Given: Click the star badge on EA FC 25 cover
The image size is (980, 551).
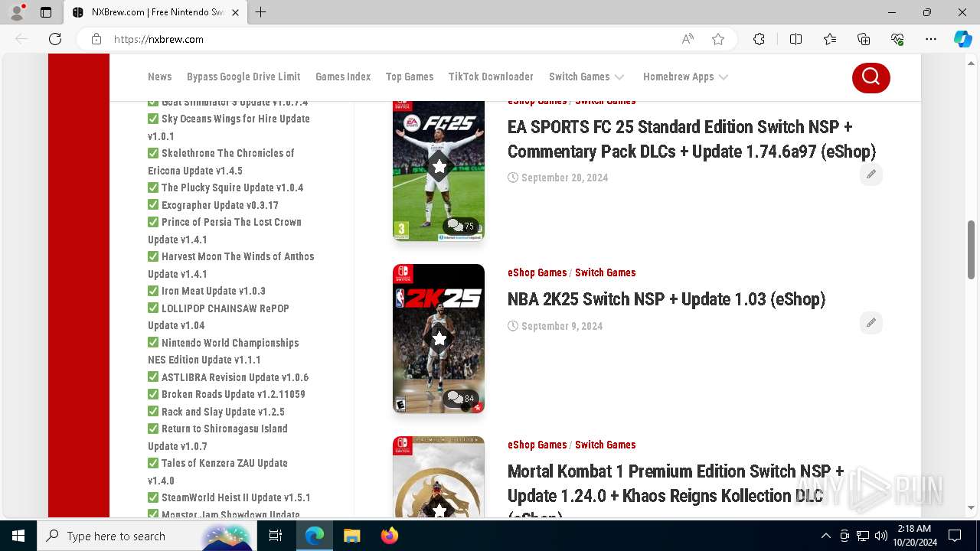Looking at the screenshot, I should 439,166.
